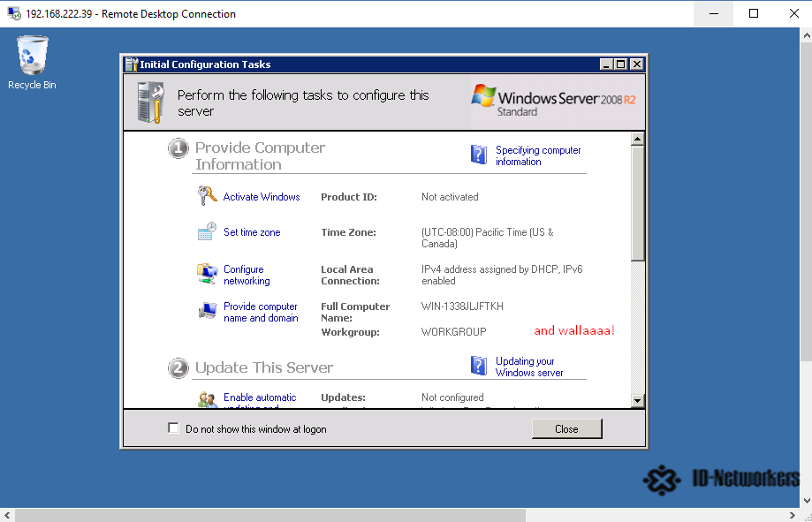Click the IPv4 address assigned by DHCP text

(x=502, y=275)
